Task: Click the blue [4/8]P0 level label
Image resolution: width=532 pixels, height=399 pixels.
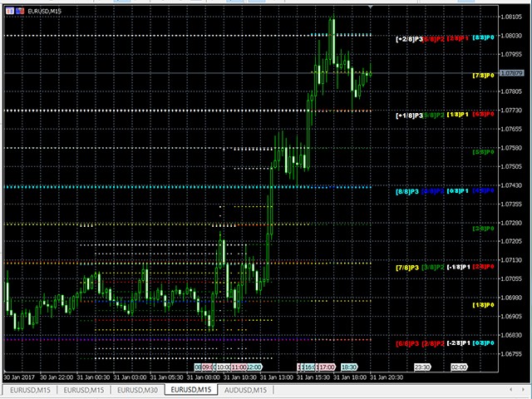Action: click(484, 190)
